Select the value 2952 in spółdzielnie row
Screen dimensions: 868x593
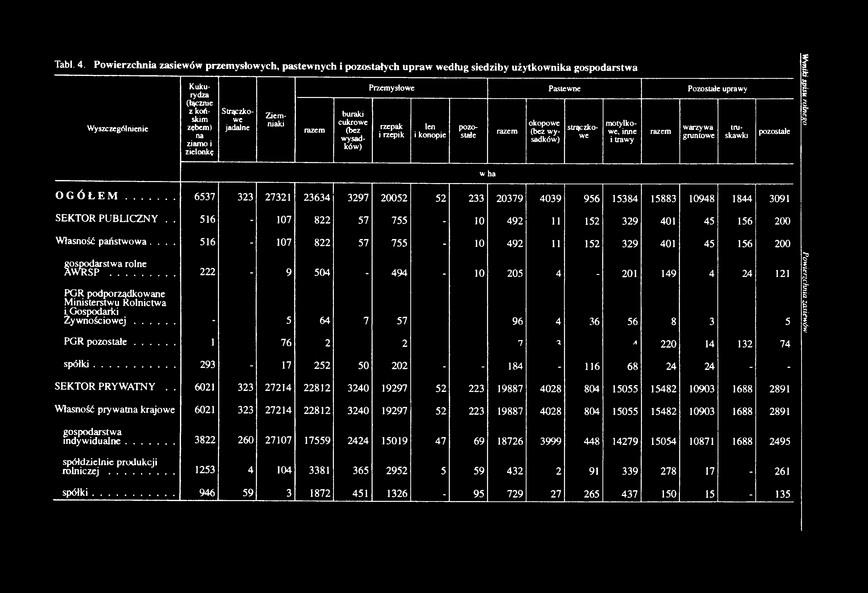click(397, 470)
